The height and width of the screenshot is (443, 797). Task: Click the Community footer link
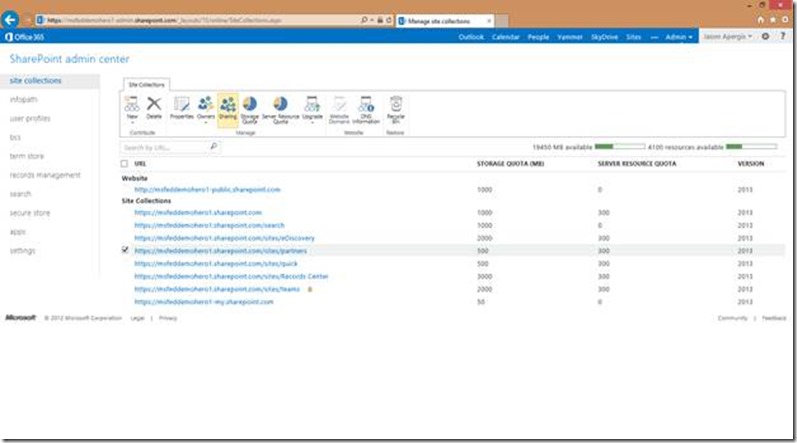pyautogui.click(x=732, y=318)
